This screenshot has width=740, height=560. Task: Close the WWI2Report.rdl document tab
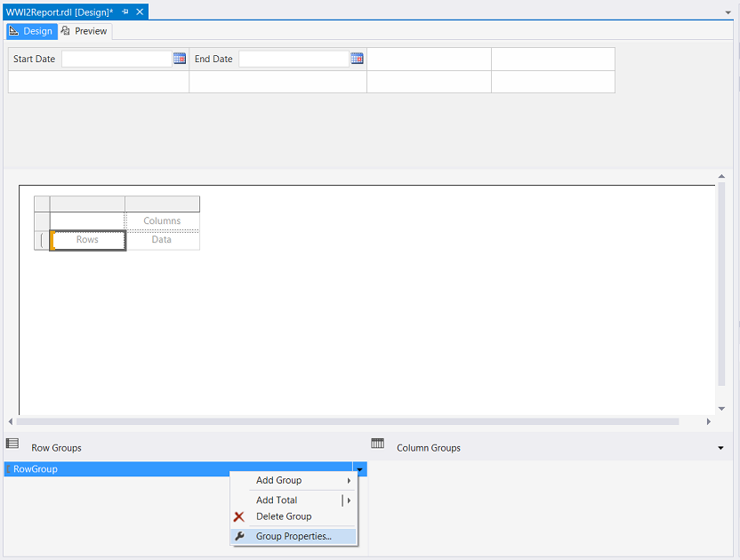pyautogui.click(x=140, y=12)
